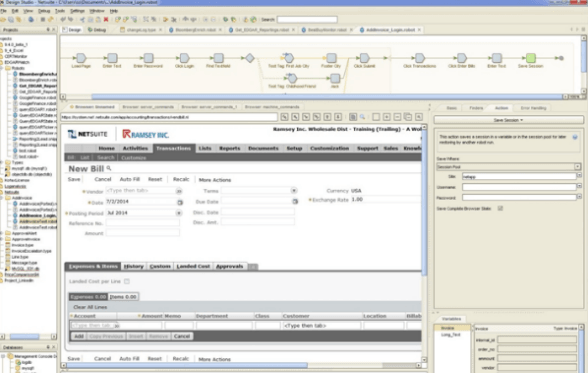Image resolution: width=588 pixels, height=373 pixels.
Task: Click Save under the New Bill heading
Action: [x=74, y=180]
